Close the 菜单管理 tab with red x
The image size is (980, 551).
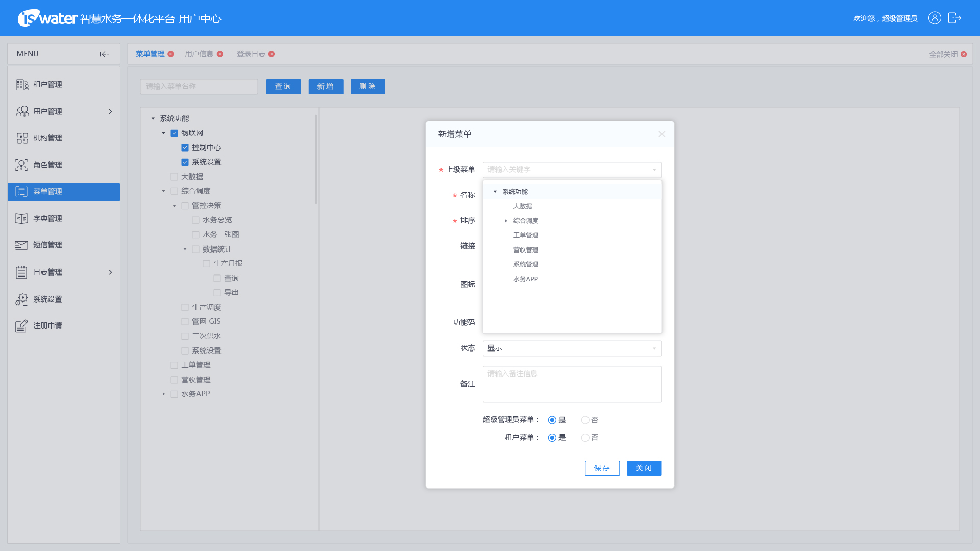[171, 54]
